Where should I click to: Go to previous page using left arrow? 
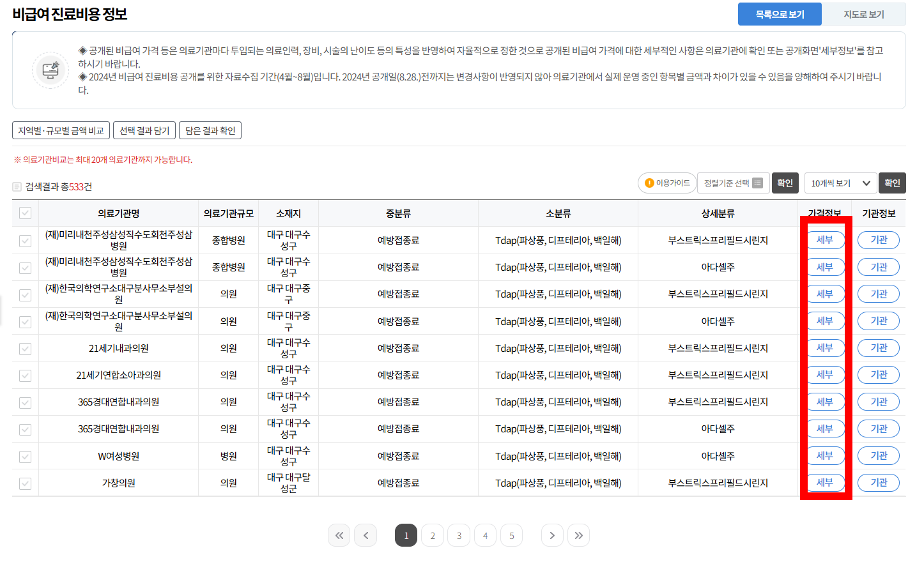(x=366, y=535)
